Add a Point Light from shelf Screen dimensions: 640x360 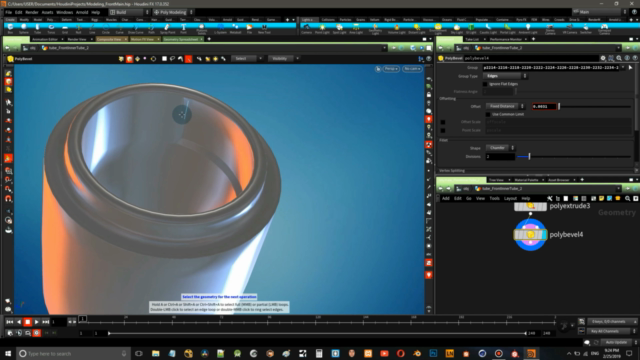[322, 29]
